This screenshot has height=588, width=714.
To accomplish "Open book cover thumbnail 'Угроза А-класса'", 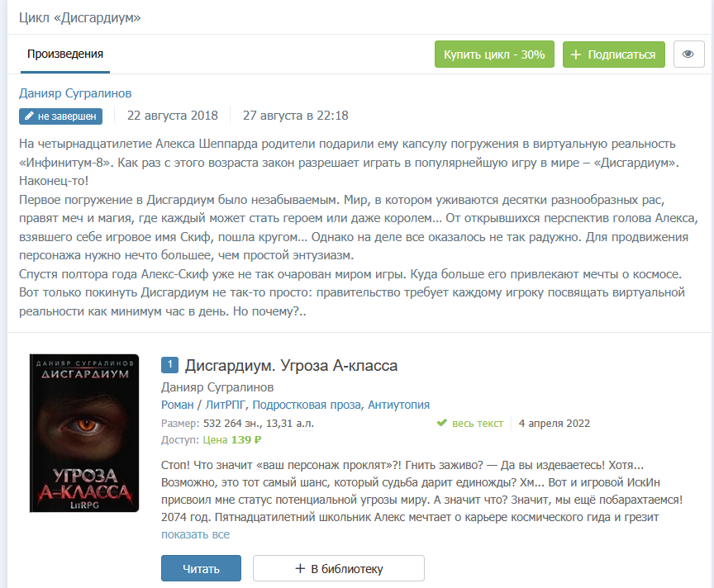I will (84, 433).
